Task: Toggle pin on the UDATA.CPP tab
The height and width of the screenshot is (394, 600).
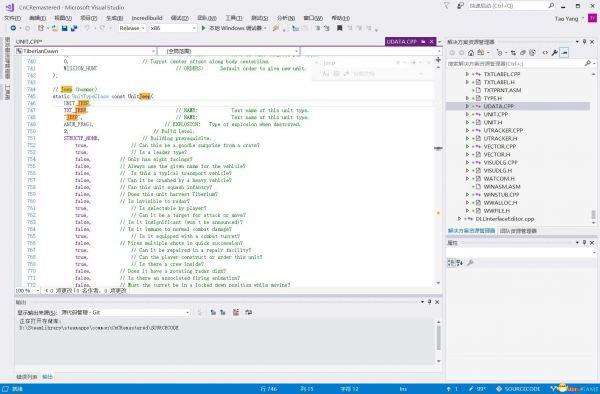Action: 423,41
